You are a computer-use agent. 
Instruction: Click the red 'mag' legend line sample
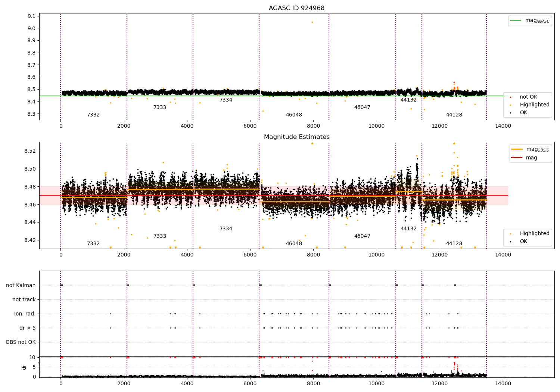point(517,158)
